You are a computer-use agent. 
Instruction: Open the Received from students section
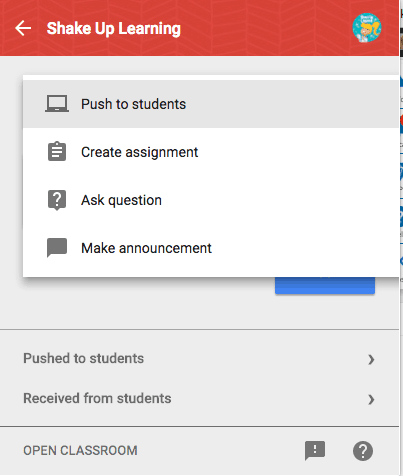[x=199, y=399]
